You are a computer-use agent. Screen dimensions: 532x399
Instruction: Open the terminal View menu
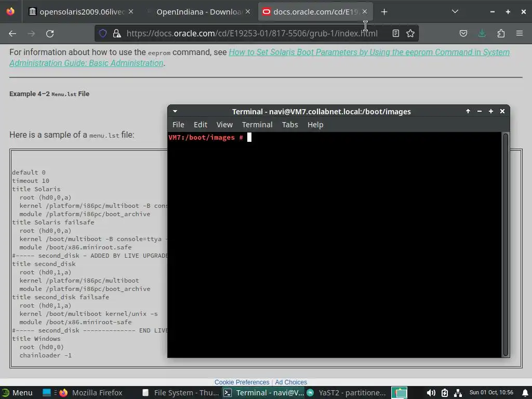tap(224, 125)
